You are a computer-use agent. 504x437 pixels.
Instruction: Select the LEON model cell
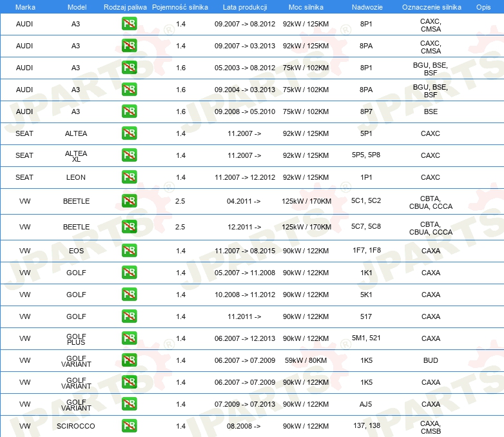coord(76,177)
